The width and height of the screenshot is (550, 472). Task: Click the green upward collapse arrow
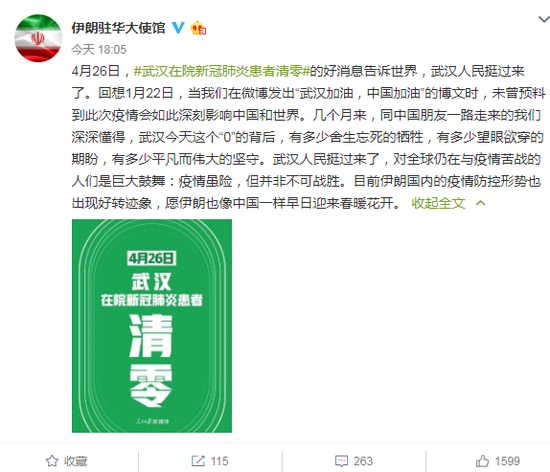pos(481,203)
